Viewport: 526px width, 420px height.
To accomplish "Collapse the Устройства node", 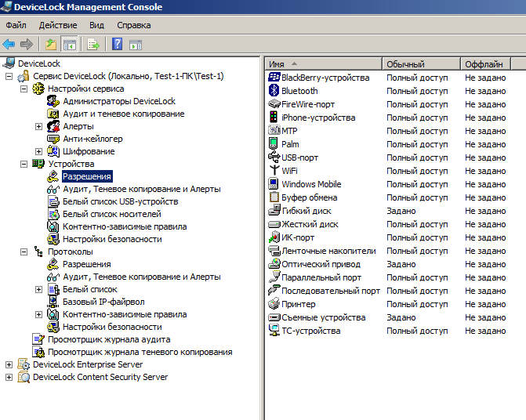I will (24, 165).
